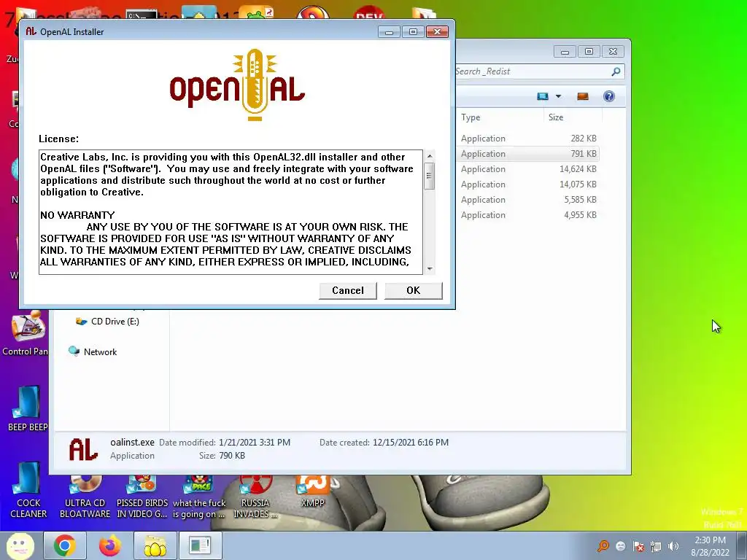Maximize the OpenAL Installer window
The height and width of the screenshot is (560, 747).
[413, 32]
